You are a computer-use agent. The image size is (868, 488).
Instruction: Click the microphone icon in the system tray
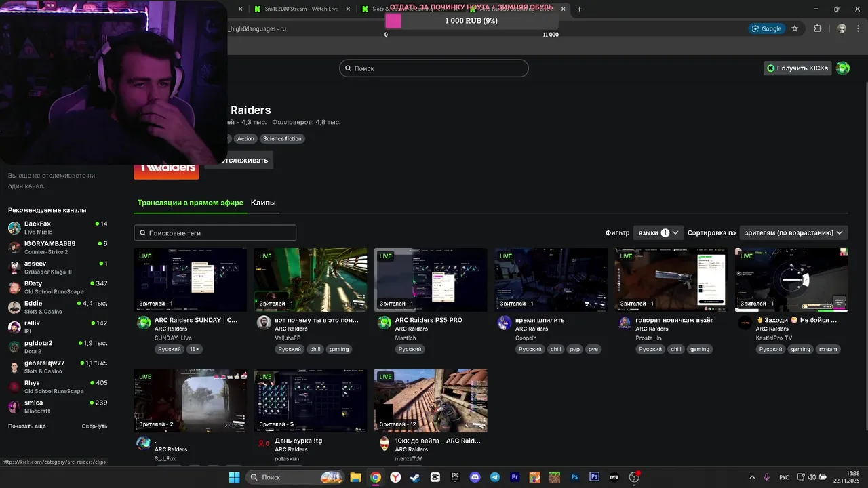(x=767, y=477)
